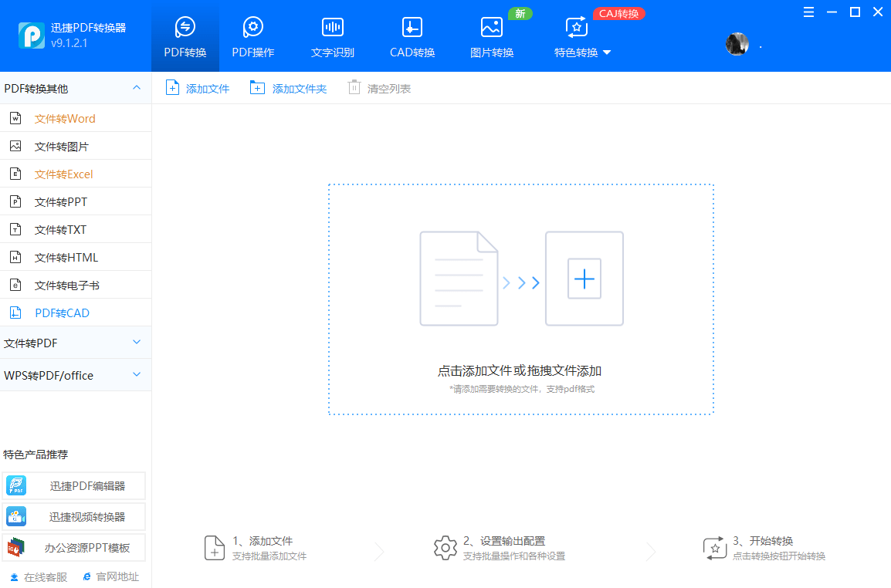The width and height of the screenshot is (891, 588).
Task: Click the 添加文件 toolbar button
Action: pyautogui.click(x=197, y=87)
